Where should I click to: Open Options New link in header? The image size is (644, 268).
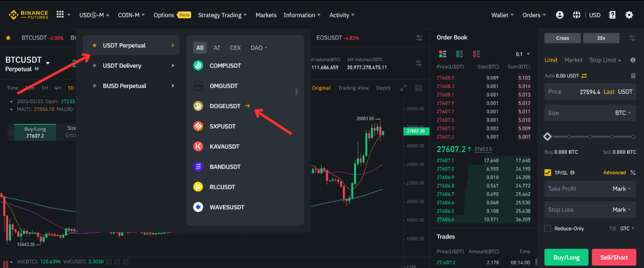pyautogui.click(x=172, y=15)
